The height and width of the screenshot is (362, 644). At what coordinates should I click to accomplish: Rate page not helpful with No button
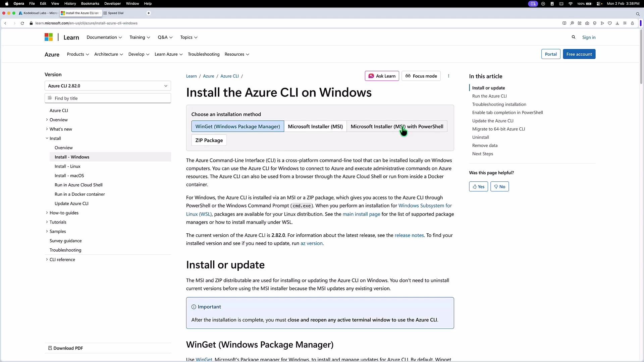point(499,187)
